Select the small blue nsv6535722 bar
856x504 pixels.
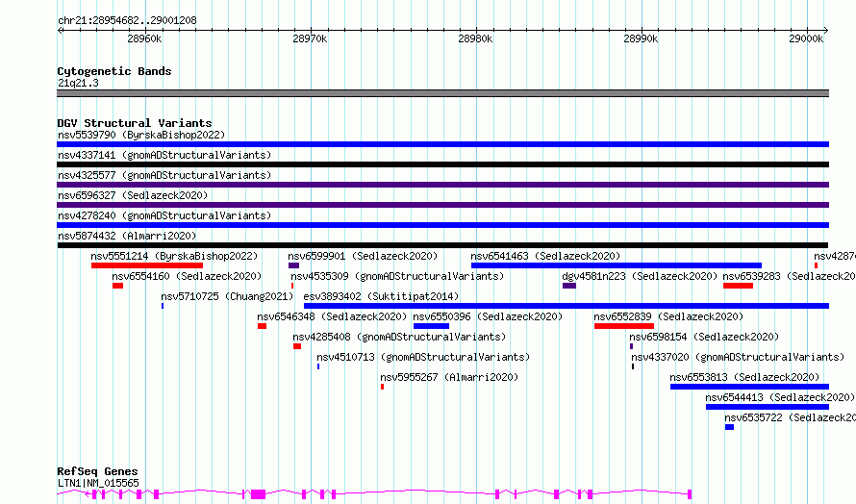[729, 427]
